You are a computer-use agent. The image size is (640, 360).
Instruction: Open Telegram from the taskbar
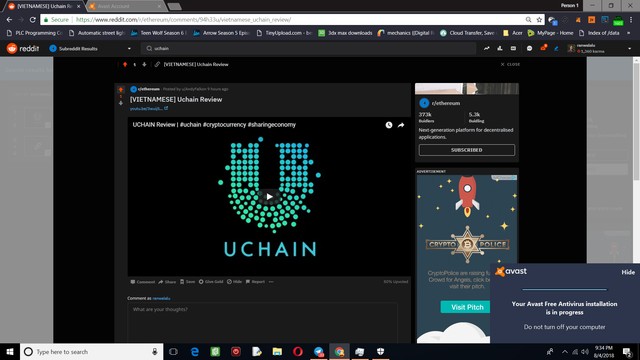tap(319, 352)
